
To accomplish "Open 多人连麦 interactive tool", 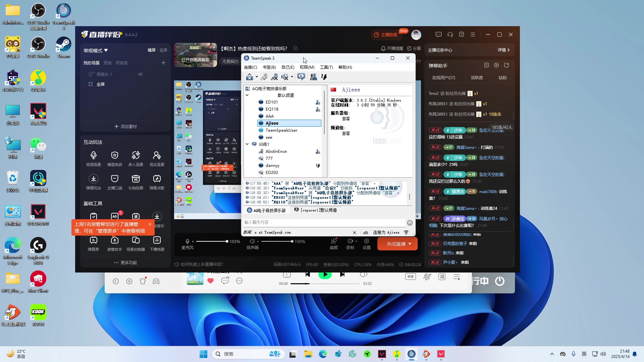I will point(136,159).
